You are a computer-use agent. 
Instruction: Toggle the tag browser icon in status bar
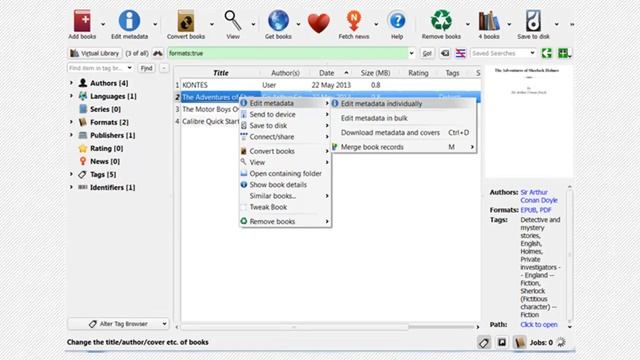[484, 342]
